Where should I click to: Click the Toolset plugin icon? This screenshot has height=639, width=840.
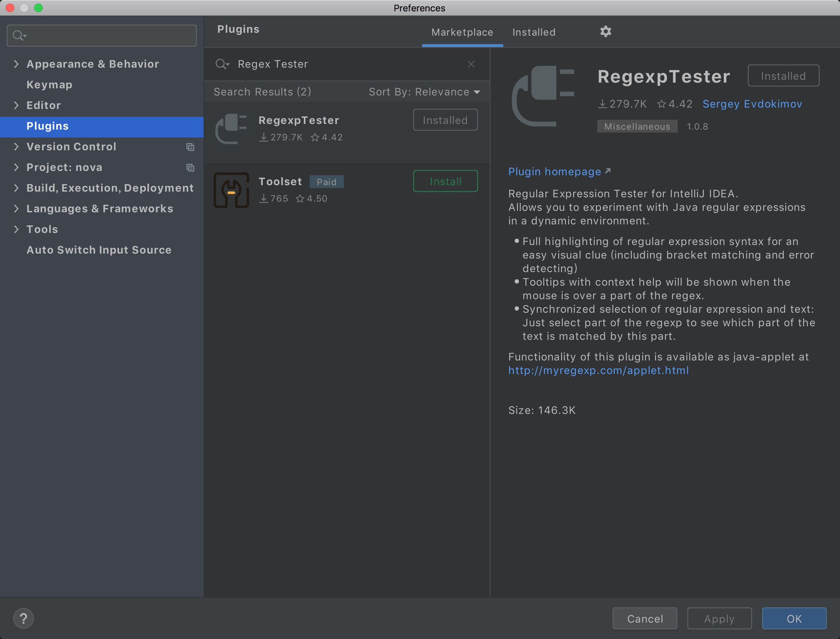tap(231, 190)
